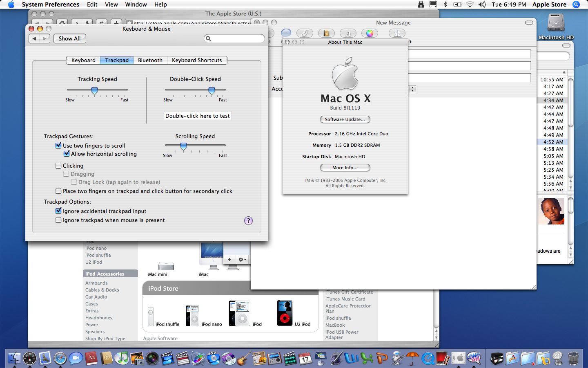The height and width of the screenshot is (368, 588).
Task: Click More Info button in About This Mac
Action: click(345, 168)
